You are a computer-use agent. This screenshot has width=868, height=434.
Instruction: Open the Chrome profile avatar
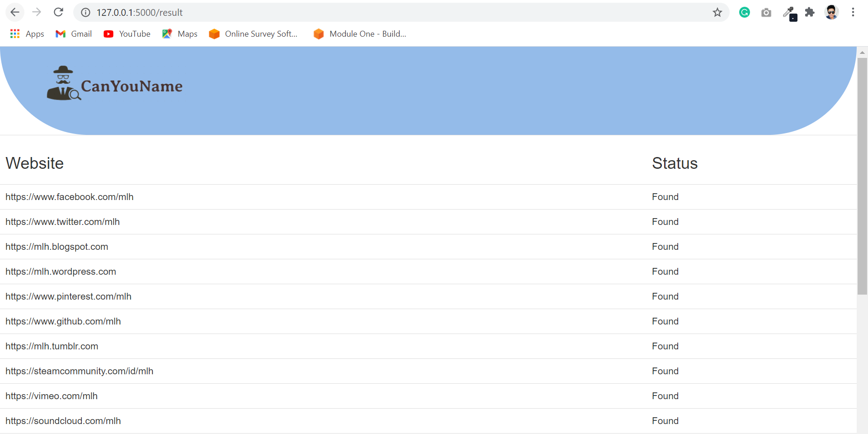point(831,12)
